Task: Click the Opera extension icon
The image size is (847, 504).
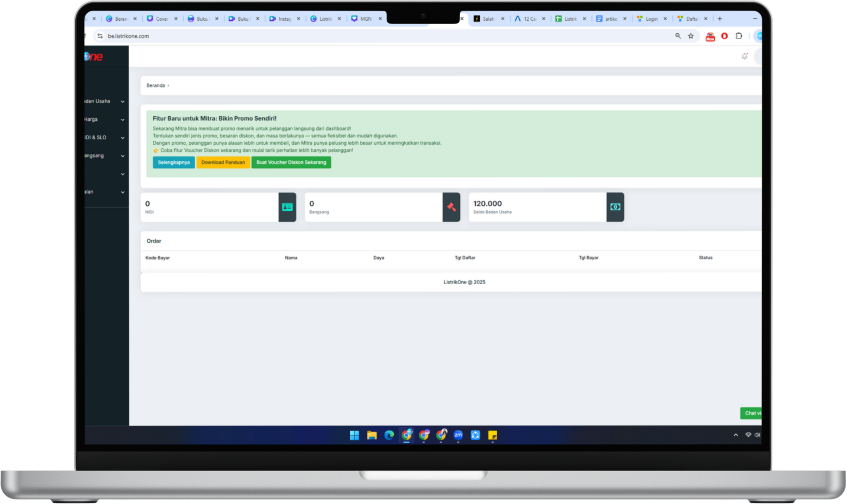Action: [724, 36]
